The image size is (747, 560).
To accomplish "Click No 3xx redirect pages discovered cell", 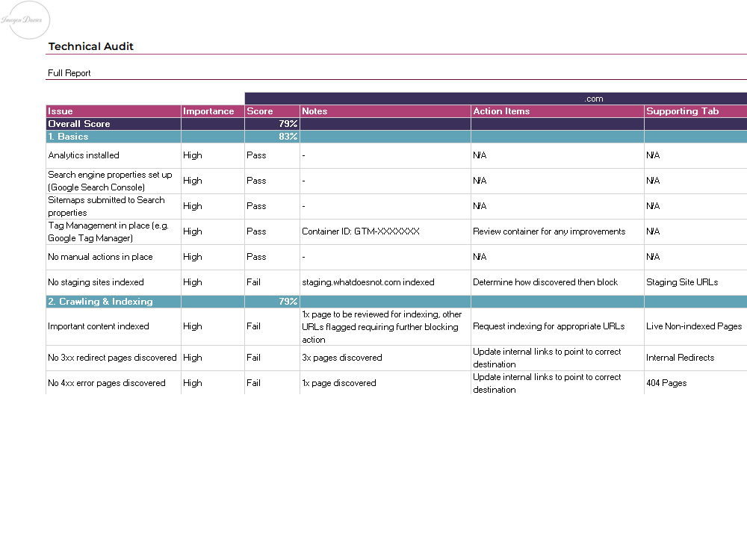I will point(114,358).
